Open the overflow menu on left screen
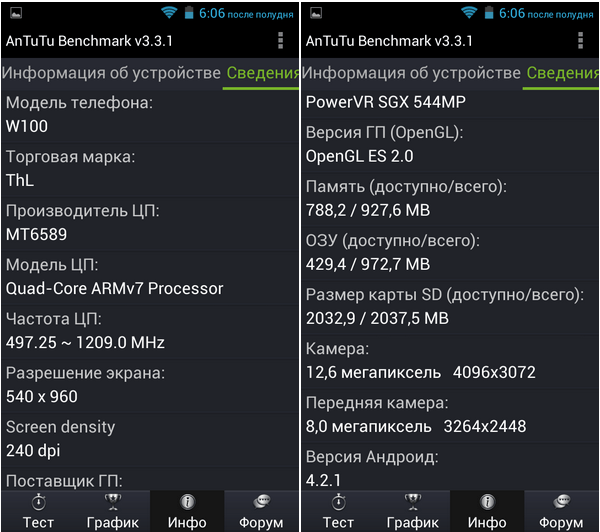The height and width of the screenshot is (532, 600). [x=280, y=41]
